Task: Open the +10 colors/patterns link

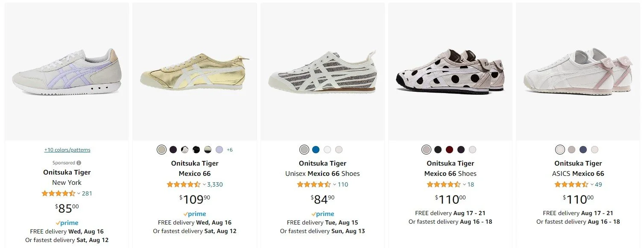Action: [67, 150]
